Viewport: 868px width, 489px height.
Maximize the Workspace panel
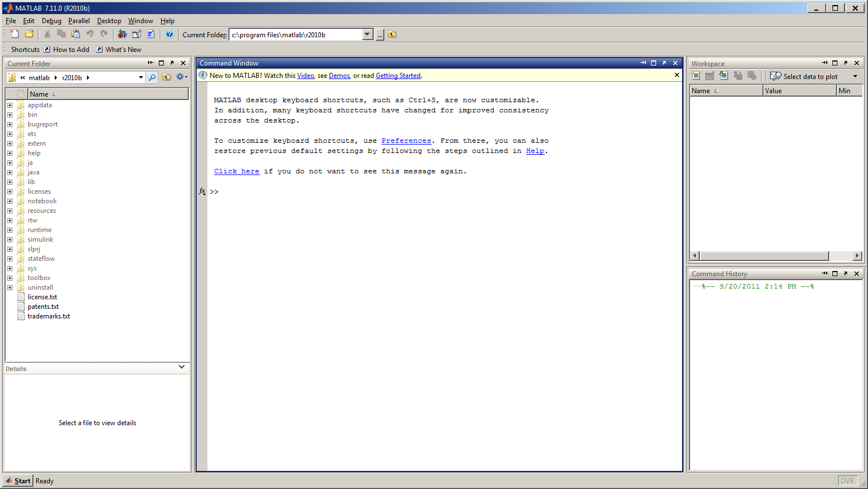tap(835, 63)
